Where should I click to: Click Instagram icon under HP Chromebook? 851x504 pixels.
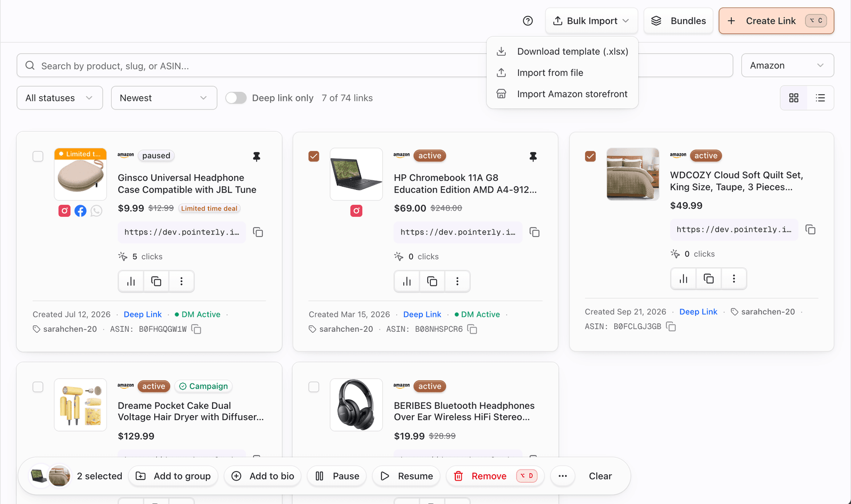356,211
